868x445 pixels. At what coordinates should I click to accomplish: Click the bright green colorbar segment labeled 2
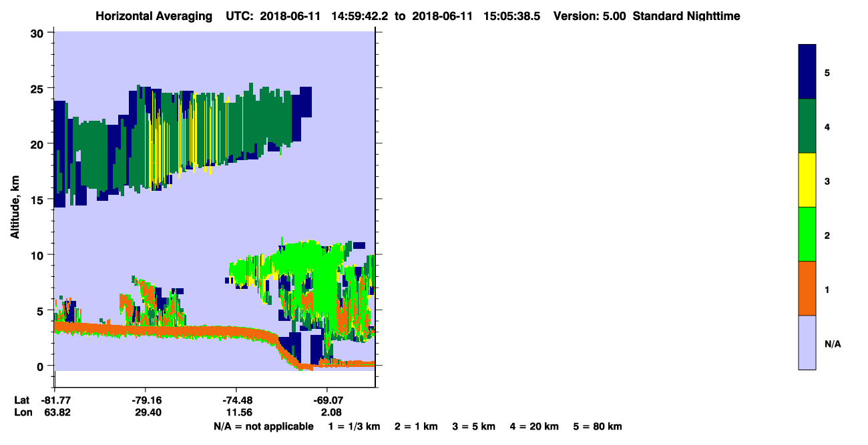click(x=807, y=234)
